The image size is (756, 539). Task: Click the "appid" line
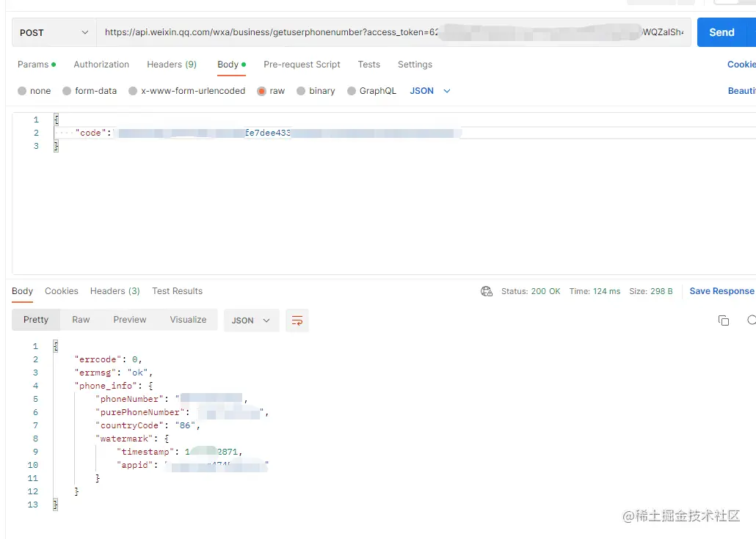pyautogui.click(x=192, y=466)
